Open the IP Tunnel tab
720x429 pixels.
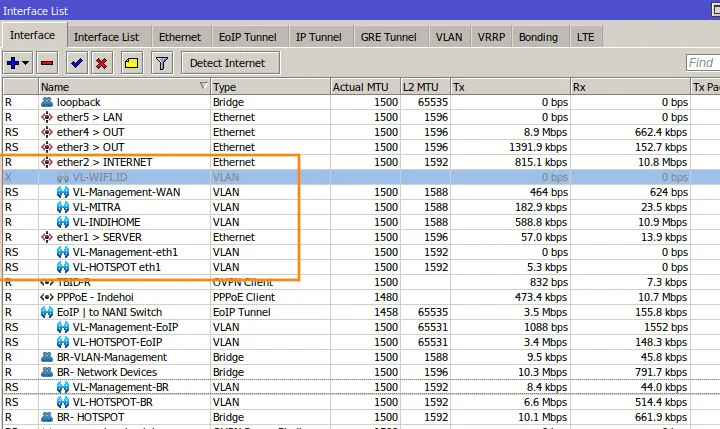(319, 37)
